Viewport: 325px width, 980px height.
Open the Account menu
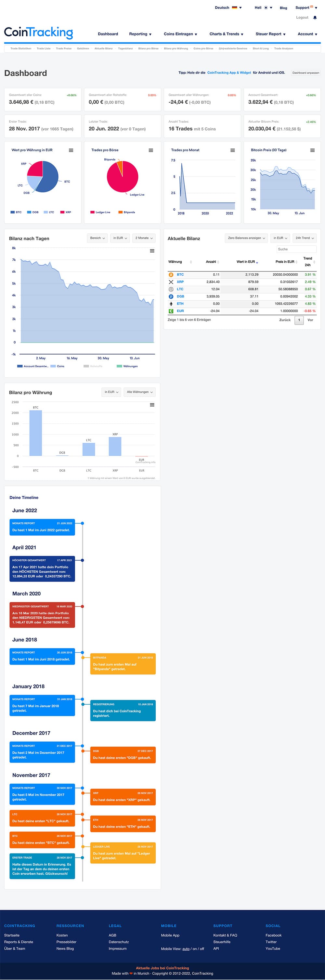(307, 34)
